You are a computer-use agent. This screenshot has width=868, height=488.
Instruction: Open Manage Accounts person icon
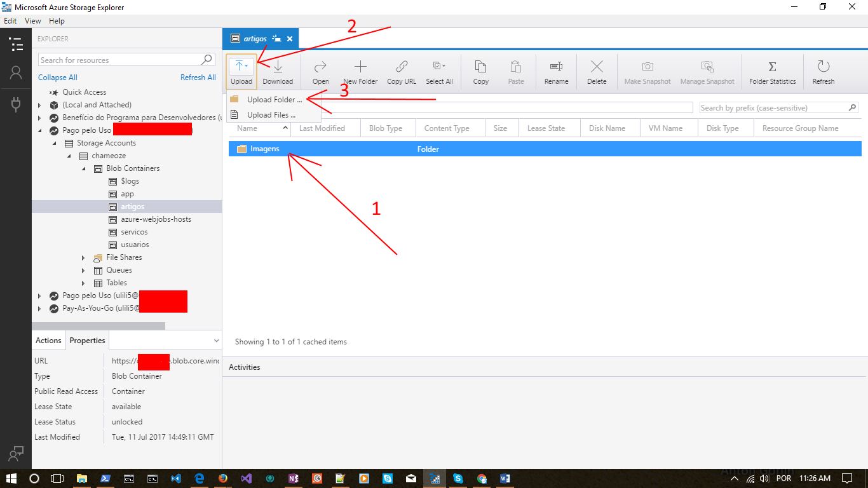(16, 73)
